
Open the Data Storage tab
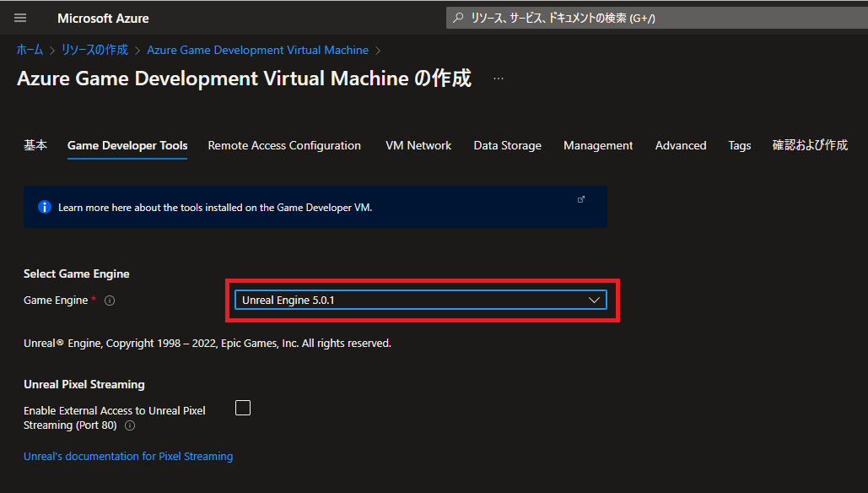[x=507, y=145]
